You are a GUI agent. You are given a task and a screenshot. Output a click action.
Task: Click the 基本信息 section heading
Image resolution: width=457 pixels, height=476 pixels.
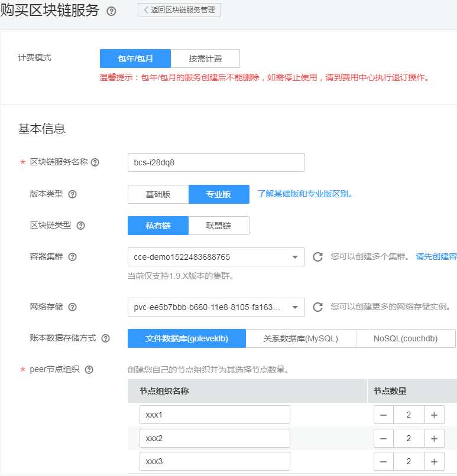[41, 129]
